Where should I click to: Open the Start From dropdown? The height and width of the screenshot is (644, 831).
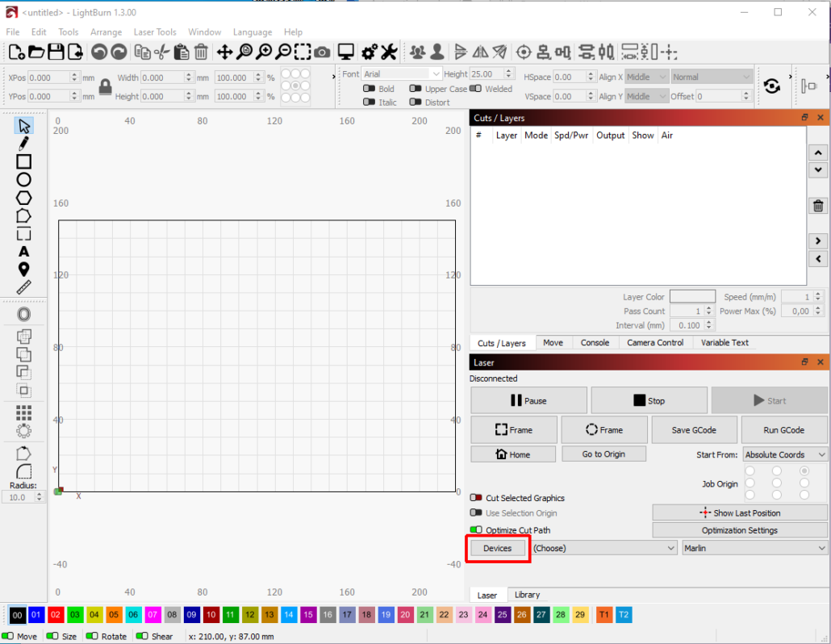[786, 454]
